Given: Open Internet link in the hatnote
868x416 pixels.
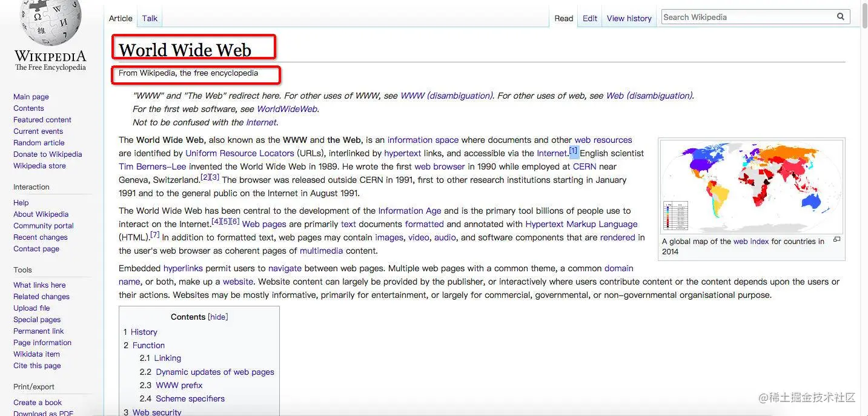Looking at the screenshot, I should pyautogui.click(x=261, y=122).
